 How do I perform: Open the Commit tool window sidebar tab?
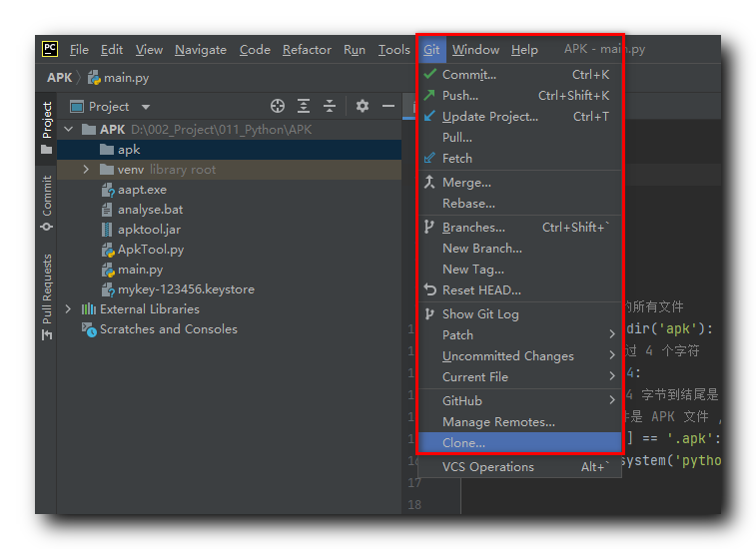coord(47,203)
